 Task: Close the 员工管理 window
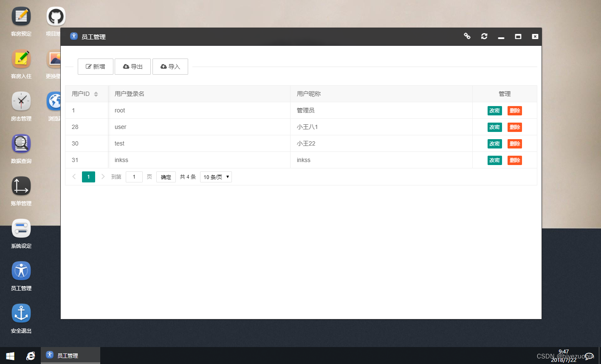(x=535, y=36)
